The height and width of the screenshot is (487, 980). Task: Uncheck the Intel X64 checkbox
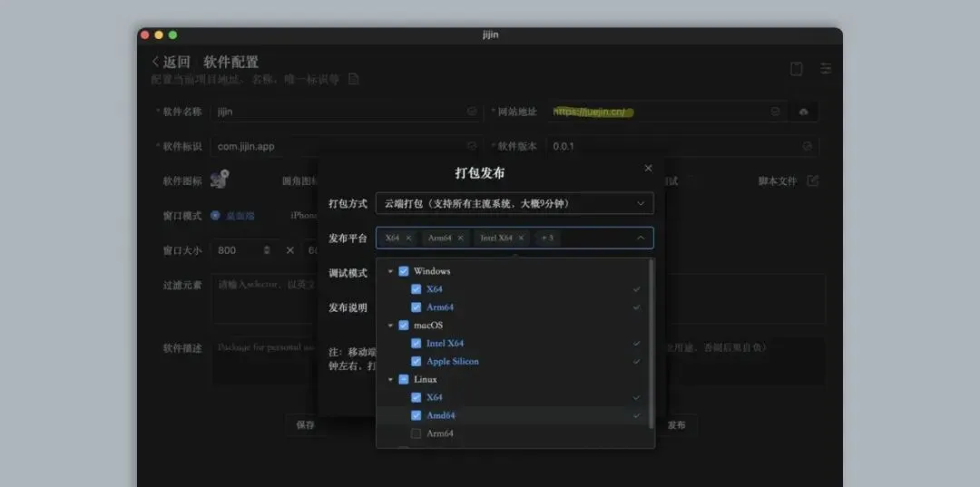(x=416, y=344)
